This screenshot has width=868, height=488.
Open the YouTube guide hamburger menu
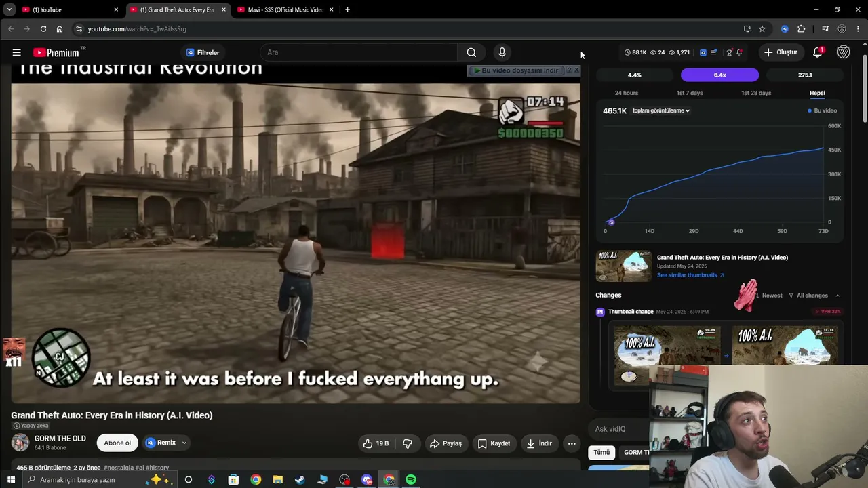click(16, 52)
